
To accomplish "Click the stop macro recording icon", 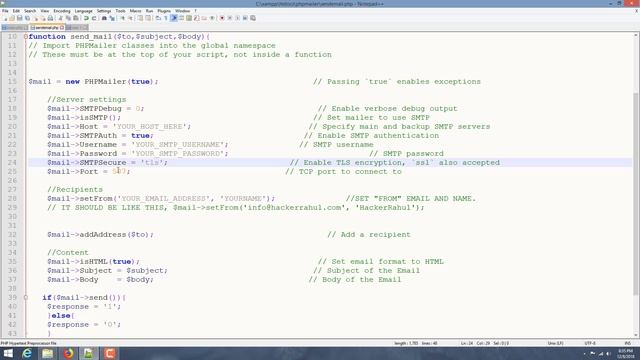I will pyautogui.click(x=229, y=18).
